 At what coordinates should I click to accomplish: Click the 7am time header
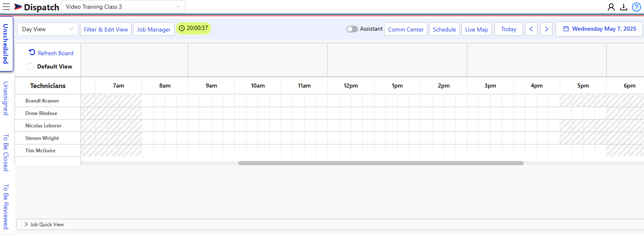pyautogui.click(x=118, y=86)
